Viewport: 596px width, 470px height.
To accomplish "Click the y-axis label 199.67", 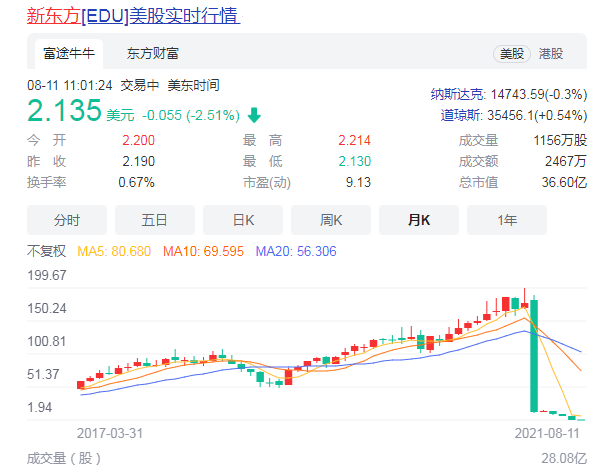I will (47, 275).
